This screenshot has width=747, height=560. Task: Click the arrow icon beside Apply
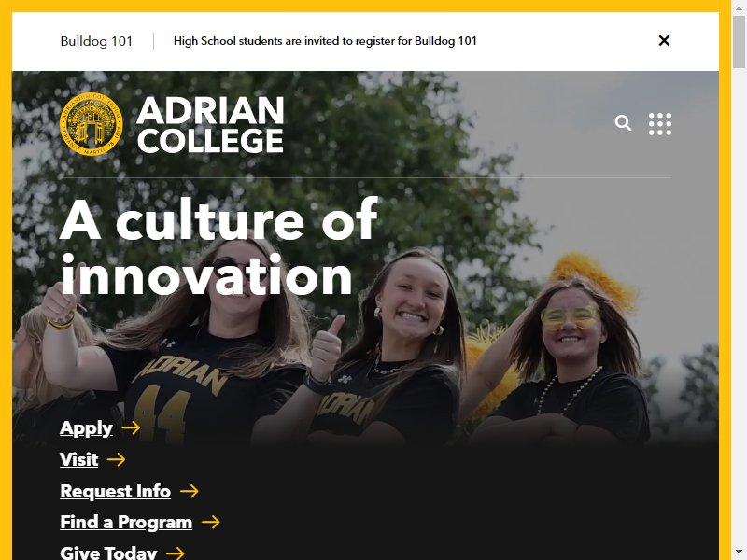131,427
